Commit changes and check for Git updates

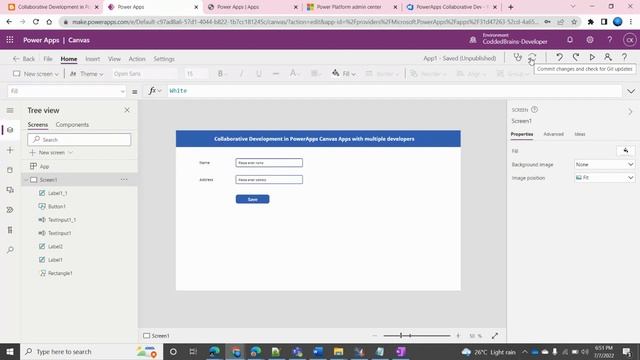(532, 58)
